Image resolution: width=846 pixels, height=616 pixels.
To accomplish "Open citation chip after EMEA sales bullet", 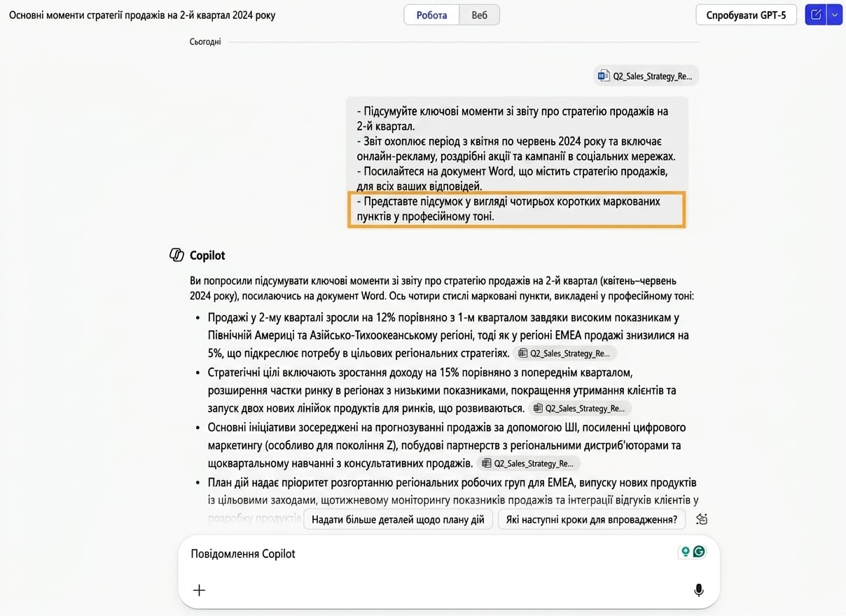I will (565, 353).
